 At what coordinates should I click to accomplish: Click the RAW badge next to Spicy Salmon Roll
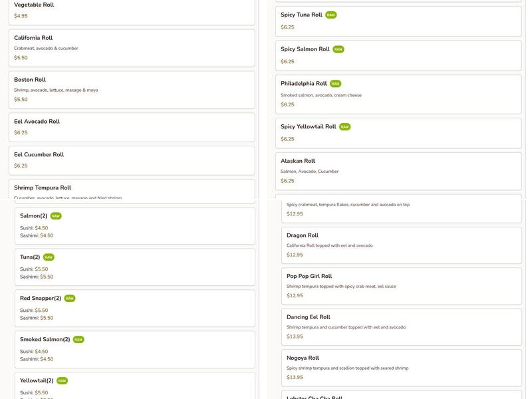(338, 49)
